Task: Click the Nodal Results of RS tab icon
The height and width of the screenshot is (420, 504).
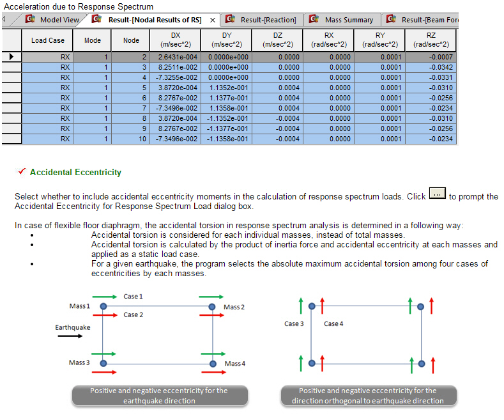Action: (98, 20)
